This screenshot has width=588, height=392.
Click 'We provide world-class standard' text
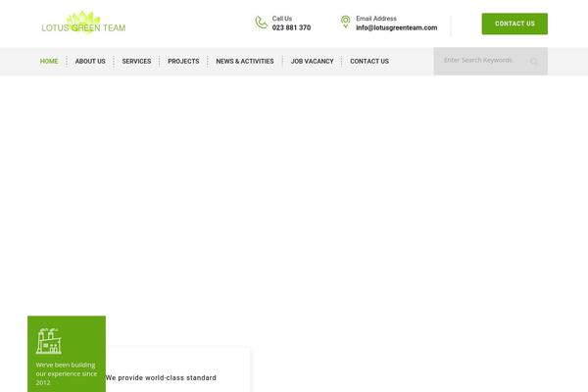click(x=161, y=377)
